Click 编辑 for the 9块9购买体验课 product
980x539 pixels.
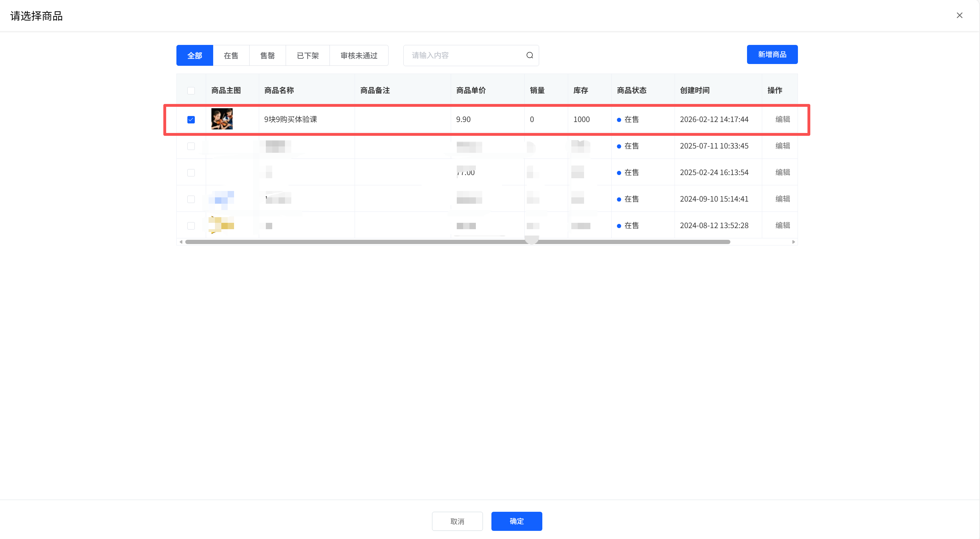(x=782, y=119)
